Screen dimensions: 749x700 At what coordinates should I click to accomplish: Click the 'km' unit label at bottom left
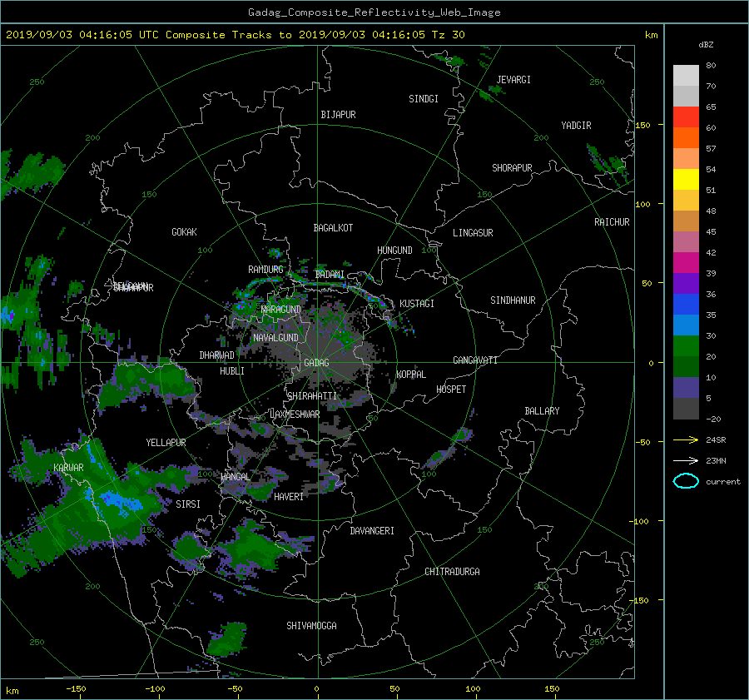click(12, 691)
